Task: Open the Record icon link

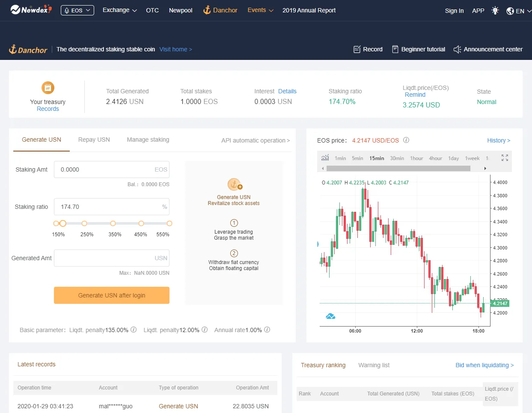Action: 357,49
